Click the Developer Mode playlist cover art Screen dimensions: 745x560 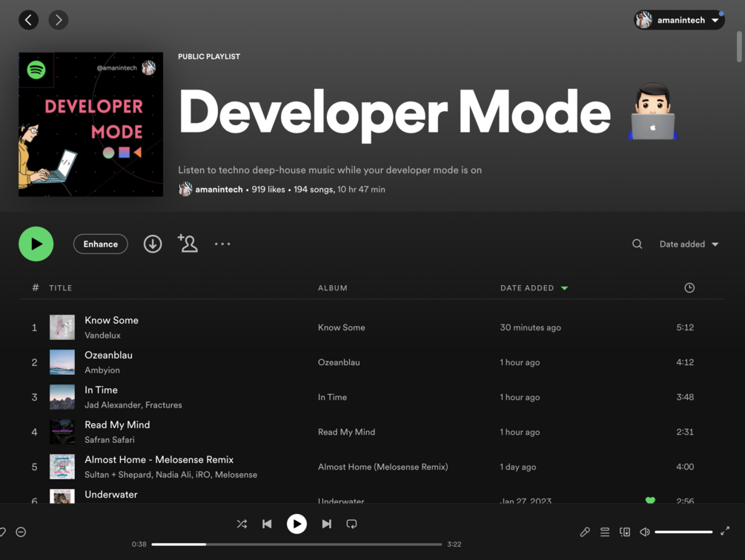pos(90,124)
